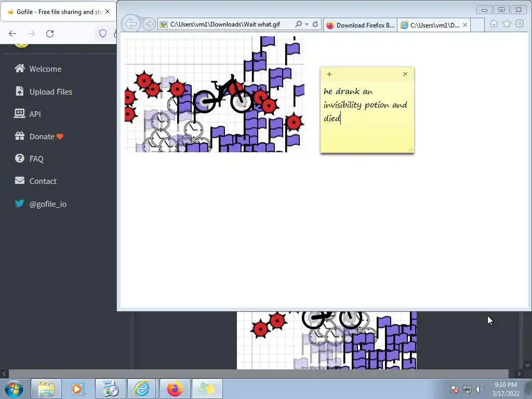Viewport: 532px width, 399px height.
Task: Open Firefox from taskbar
Action: (x=175, y=389)
